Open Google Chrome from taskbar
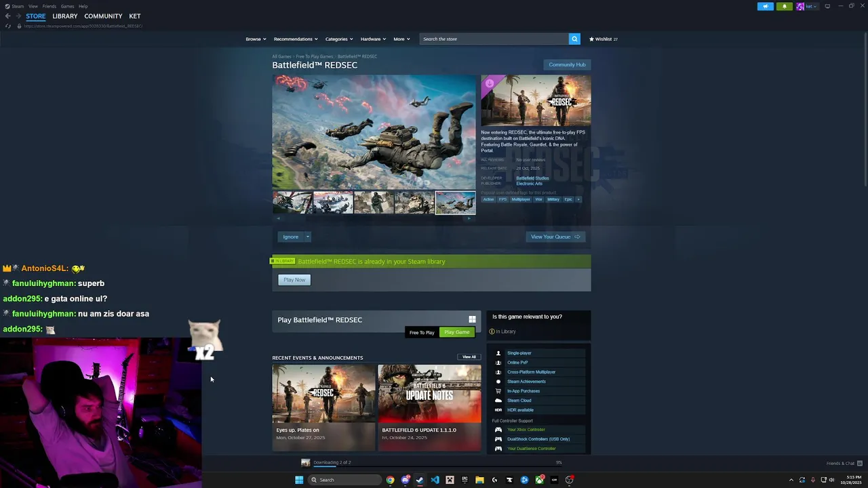The height and width of the screenshot is (488, 868). click(390, 480)
